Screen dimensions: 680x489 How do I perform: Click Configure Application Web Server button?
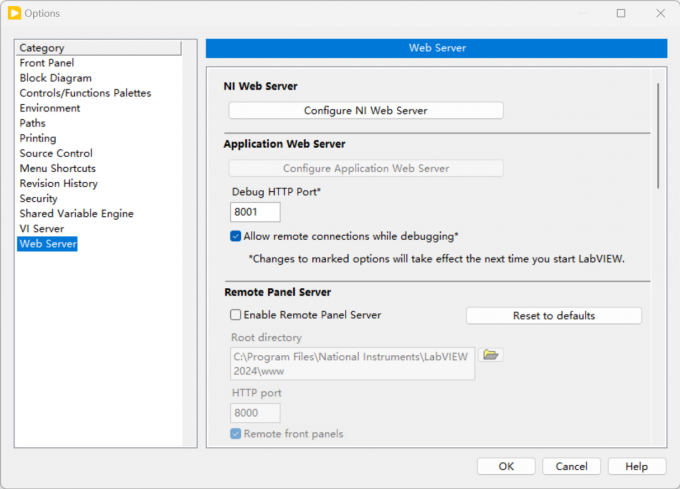tap(366, 168)
